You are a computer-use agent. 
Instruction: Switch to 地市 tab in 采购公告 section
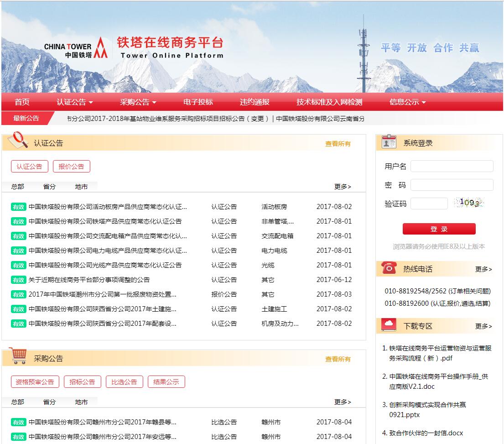[81, 402]
